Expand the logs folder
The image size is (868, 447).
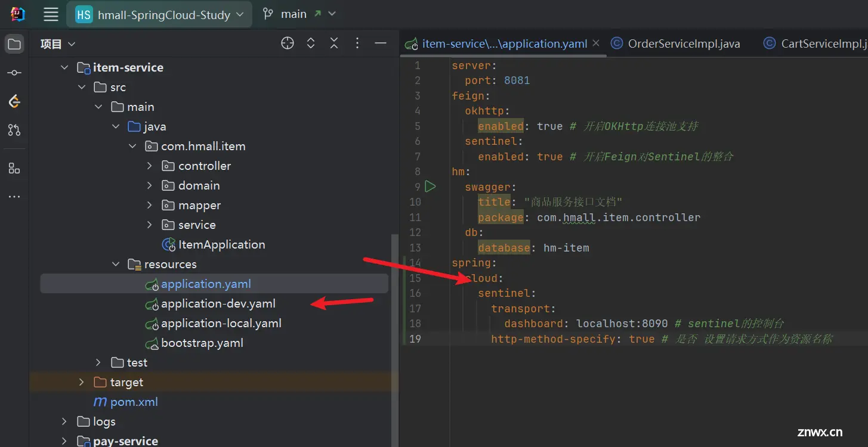tap(64, 422)
